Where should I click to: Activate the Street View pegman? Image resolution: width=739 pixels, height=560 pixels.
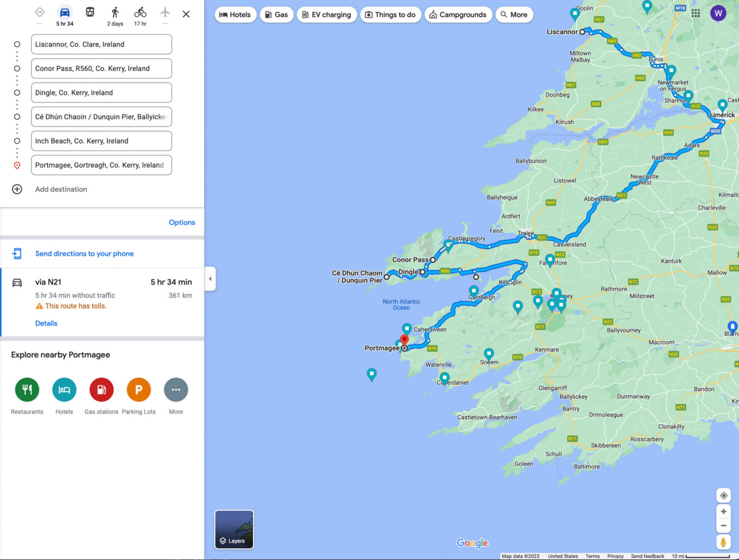click(723, 542)
